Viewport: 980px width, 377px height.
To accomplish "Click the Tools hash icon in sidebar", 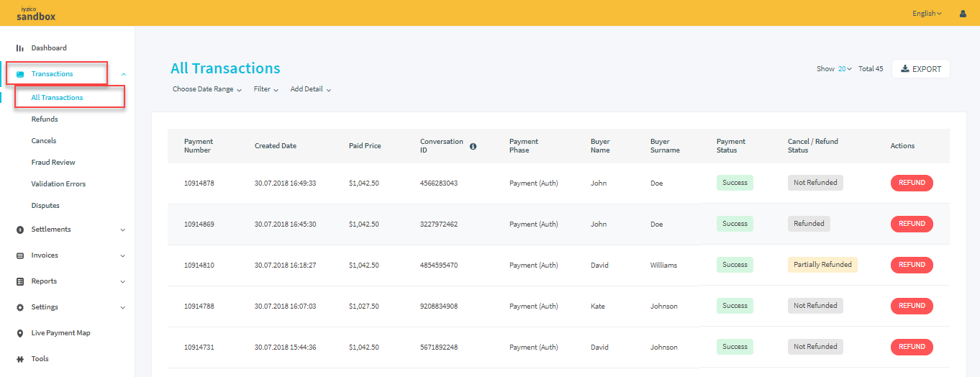I will point(20,359).
